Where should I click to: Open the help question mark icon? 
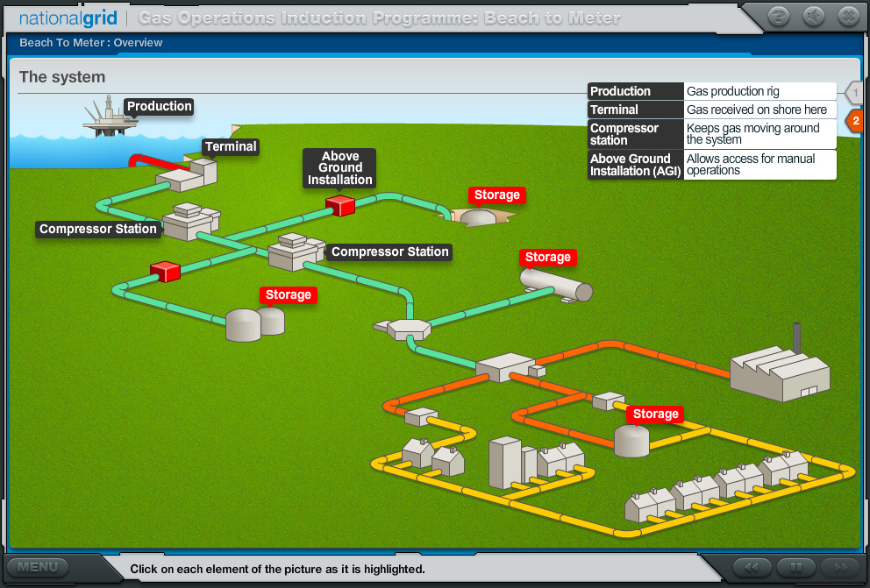779,16
